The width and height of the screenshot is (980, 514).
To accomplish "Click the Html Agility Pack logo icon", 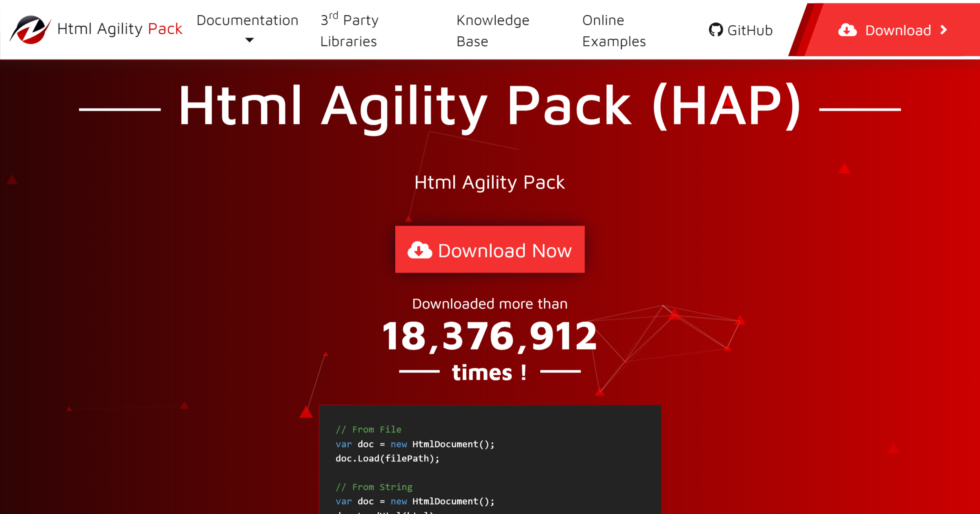I will click(x=30, y=29).
